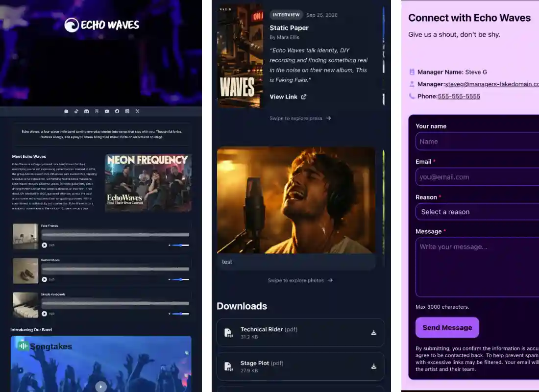539x392 pixels.
Task: Click Swipe to explore photos arrow
Action: click(330, 280)
